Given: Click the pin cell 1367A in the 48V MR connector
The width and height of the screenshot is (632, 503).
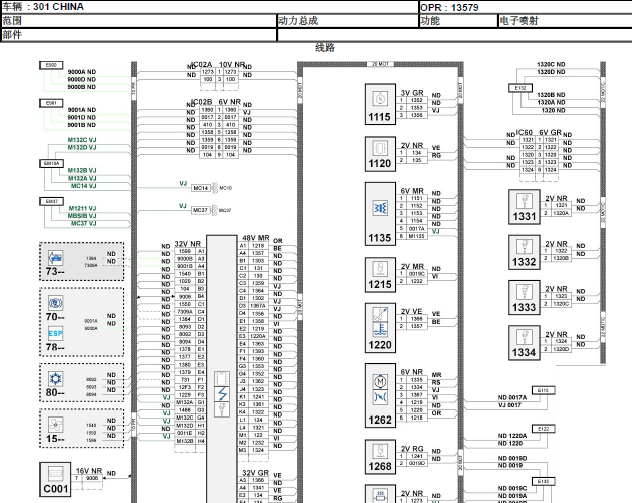Looking at the screenshot, I should pos(258,306).
